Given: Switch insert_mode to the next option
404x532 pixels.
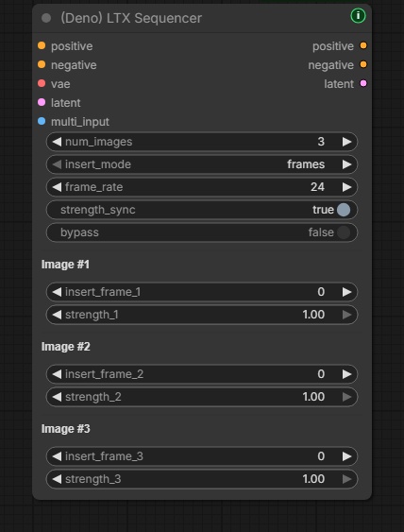Looking at the screenshot, I should click(346, 164).
